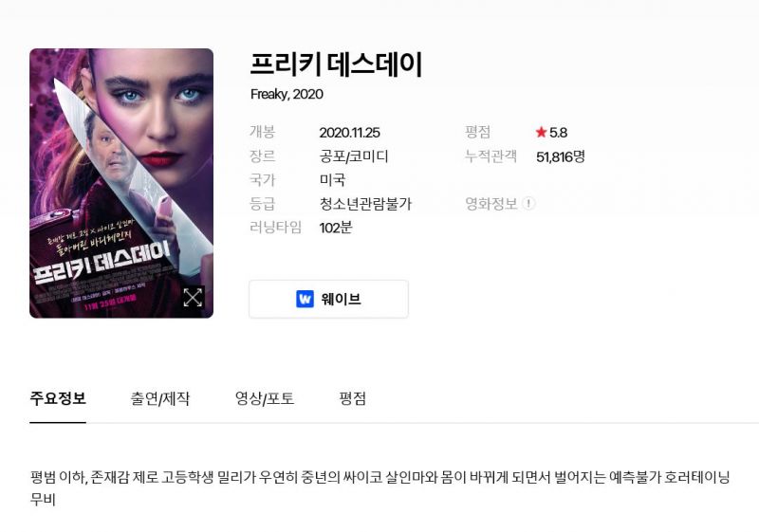759x532 pixels.
Task: Click the 51,816명 audience count
Action: click(561, 156)
